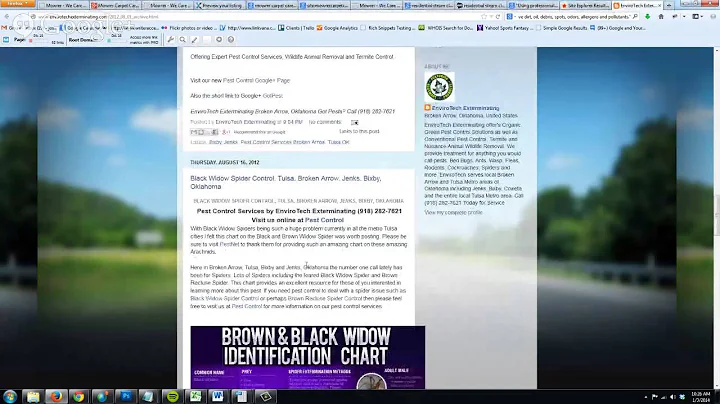
Task: Close the EnviroTech Exterminating tab
Action: point(660,5)
